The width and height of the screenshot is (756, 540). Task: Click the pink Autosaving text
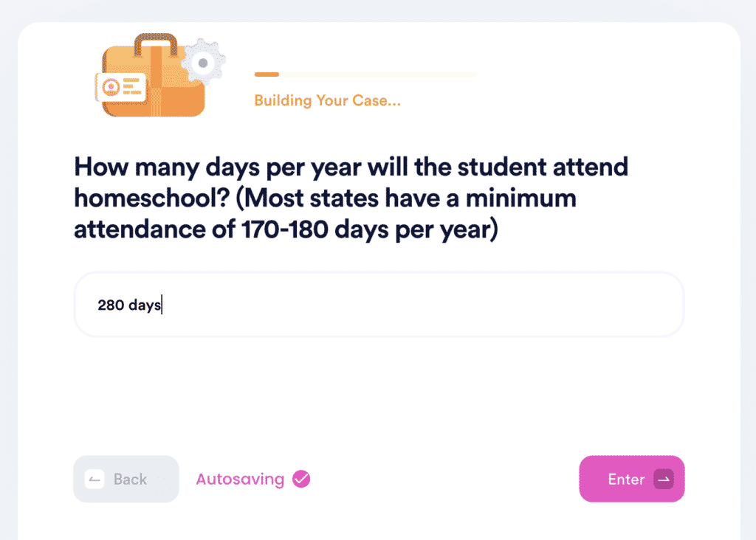pos(240,480)
